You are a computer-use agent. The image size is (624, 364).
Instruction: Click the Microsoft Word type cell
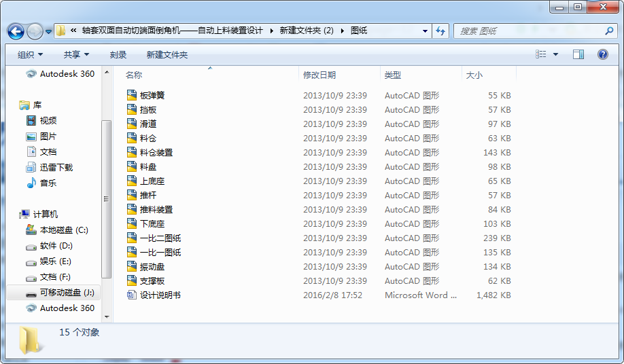click(421, 295)
